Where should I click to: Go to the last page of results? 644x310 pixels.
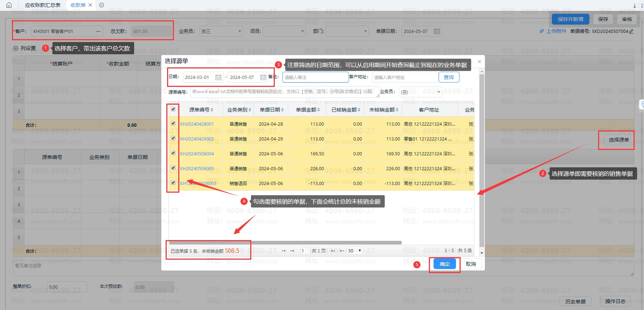pos(342,251)
